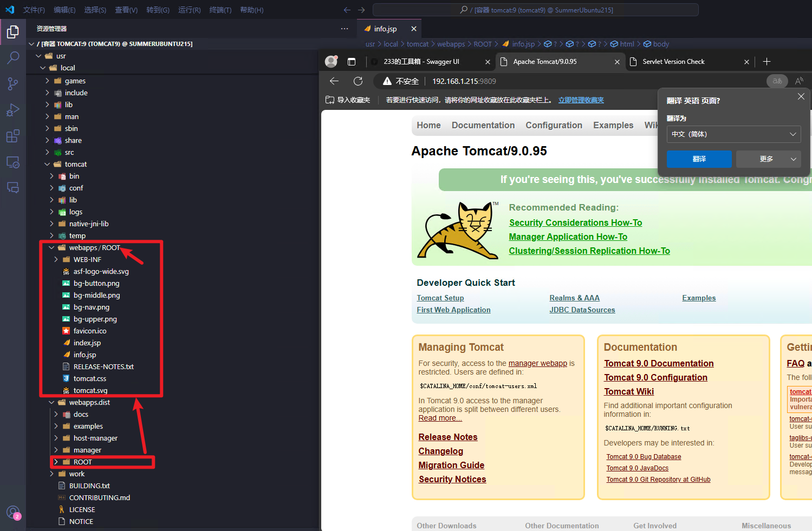Expand the work folder
The image size is (812, 531).
click(51, 474)
